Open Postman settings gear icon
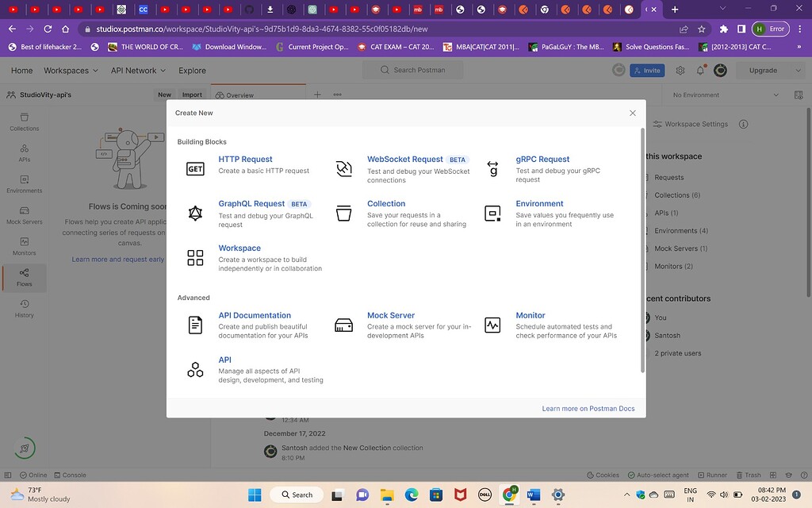This screenshot has height=508, width=812. pos(680,70)
